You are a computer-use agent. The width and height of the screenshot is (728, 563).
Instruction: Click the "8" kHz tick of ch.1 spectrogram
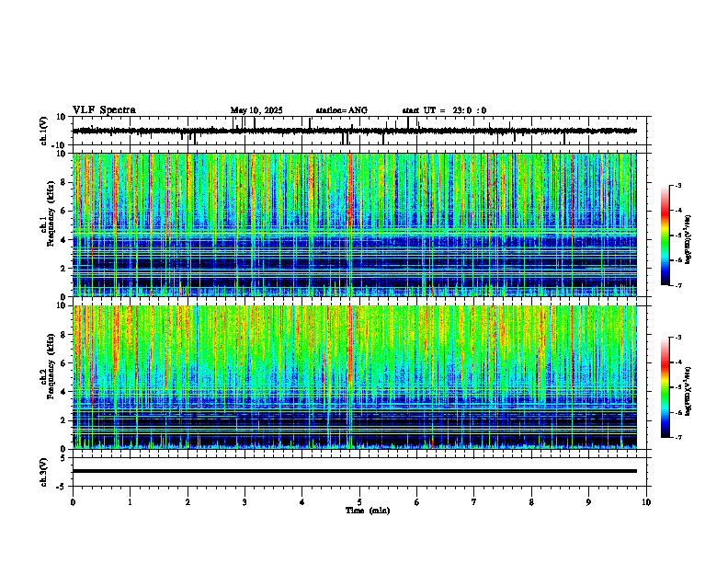(64, 182)
